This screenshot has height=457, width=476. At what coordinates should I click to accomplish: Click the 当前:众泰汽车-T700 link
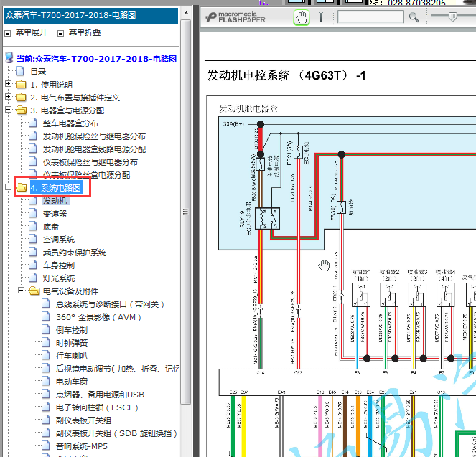96,59
